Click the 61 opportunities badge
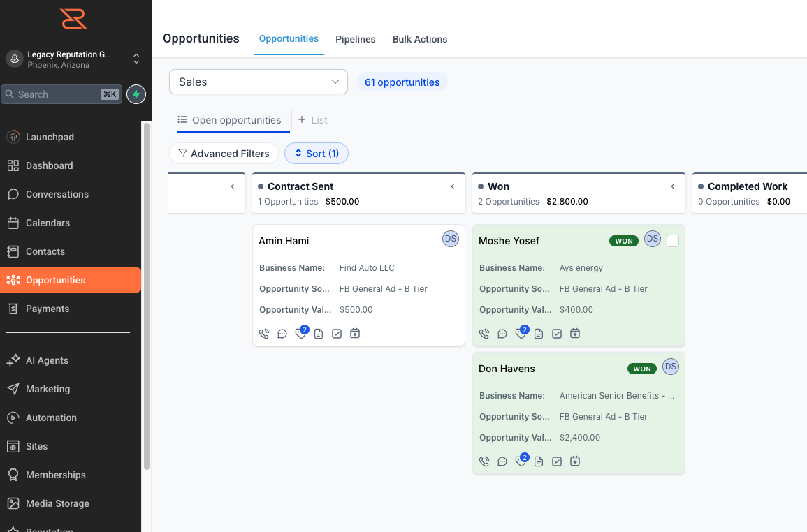This screenshot has width=807, height=532. click(x=402, y=82)
